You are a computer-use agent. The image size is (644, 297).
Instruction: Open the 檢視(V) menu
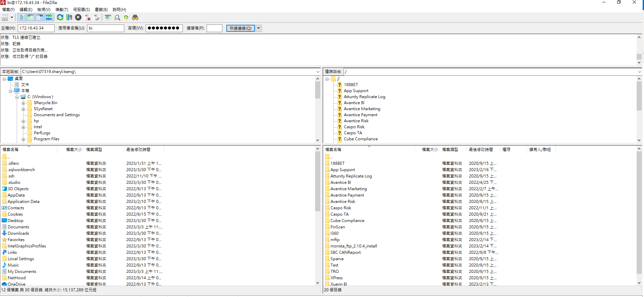pyautogui.click(x=44, y=10)
